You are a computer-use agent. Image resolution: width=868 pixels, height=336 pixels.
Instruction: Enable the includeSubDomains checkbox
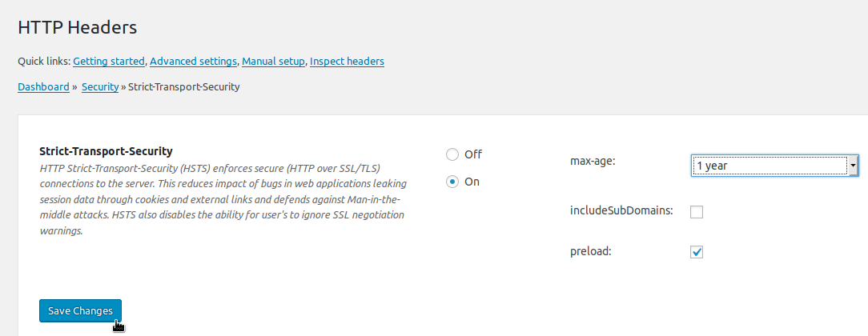(x=697, y=212)
